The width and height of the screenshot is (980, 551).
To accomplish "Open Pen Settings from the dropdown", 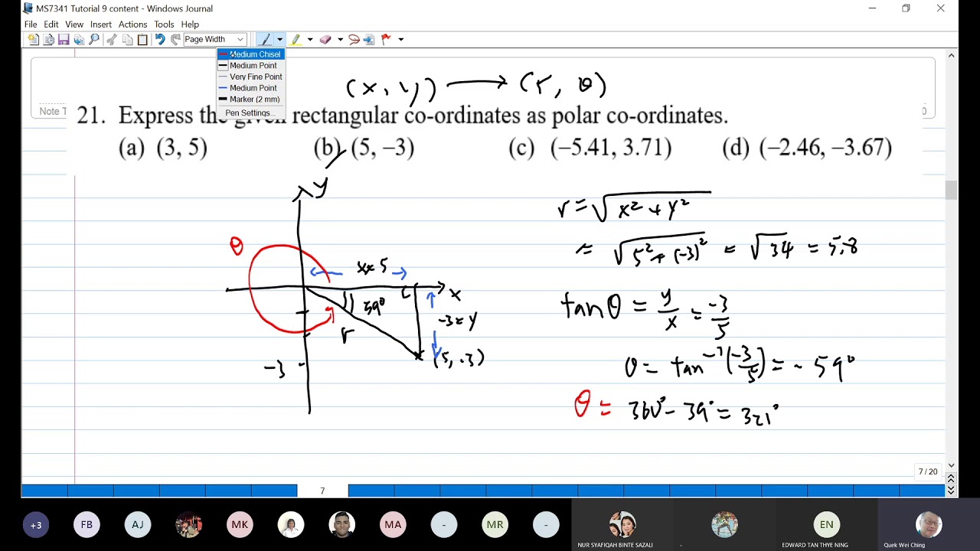I will click(251, 112).
